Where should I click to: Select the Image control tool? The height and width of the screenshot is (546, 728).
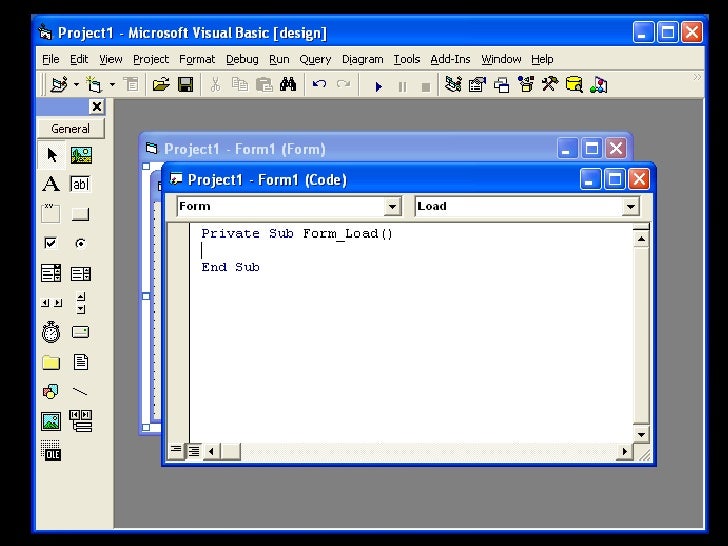[x=51, y=422]
